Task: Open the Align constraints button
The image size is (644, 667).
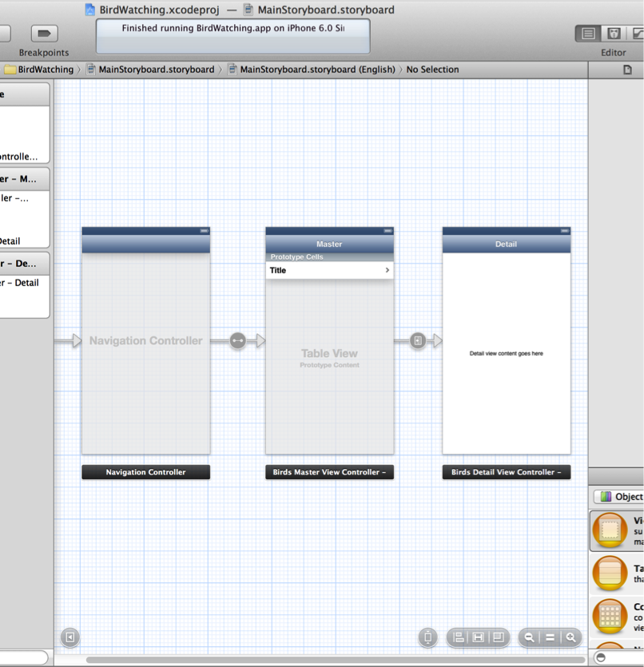Action: click(x=459, y=637)
